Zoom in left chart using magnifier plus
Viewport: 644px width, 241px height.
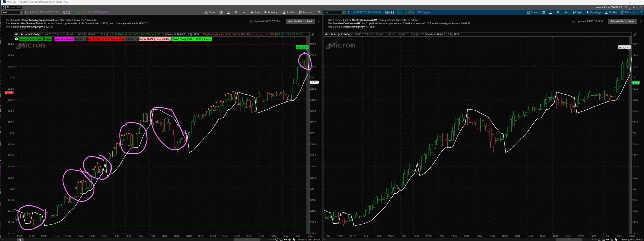(x=281, y=239)
